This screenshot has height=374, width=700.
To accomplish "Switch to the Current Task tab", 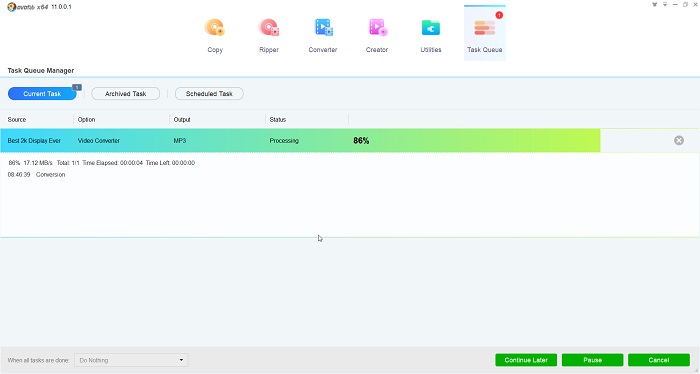I will click(x=42, y=94).
